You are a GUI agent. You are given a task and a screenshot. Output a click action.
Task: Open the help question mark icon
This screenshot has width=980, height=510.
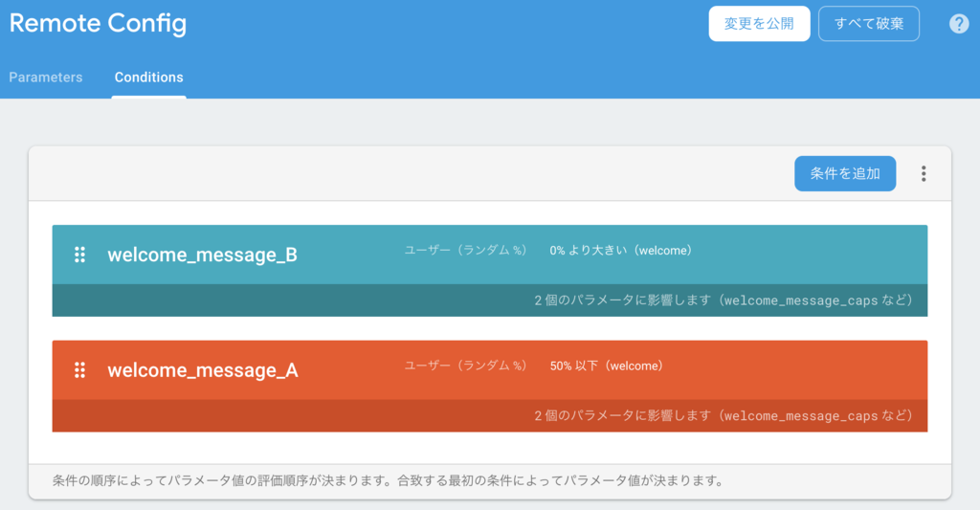pos(959,24)
